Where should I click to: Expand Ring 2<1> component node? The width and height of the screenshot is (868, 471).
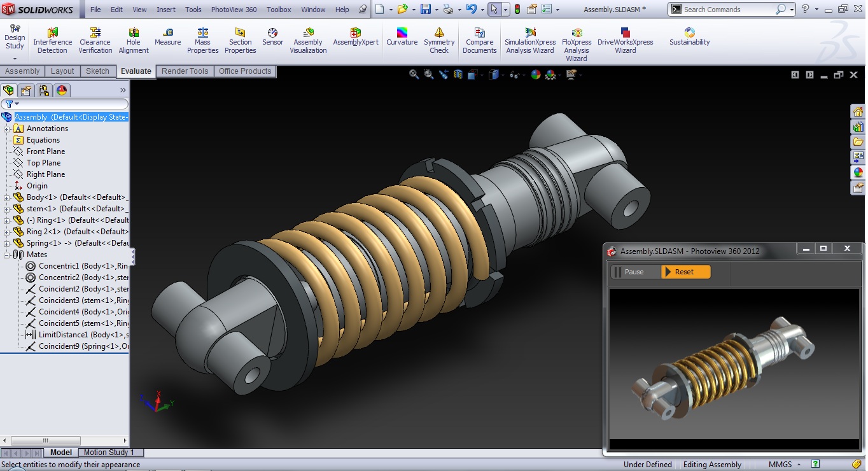7,232
